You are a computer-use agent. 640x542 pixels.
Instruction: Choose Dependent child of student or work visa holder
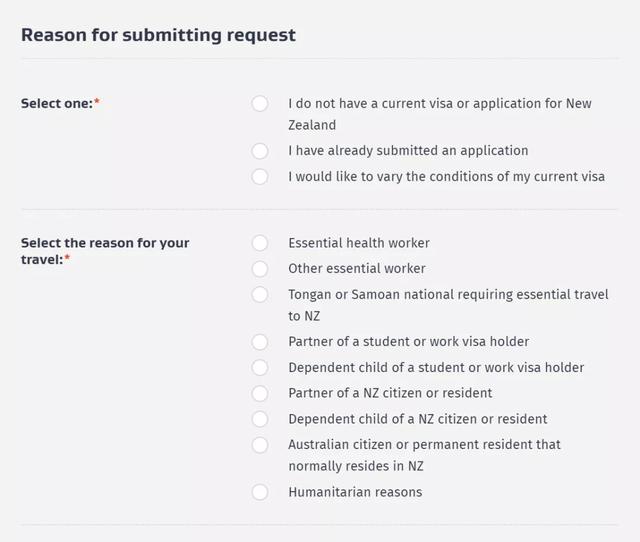[x=260, y=368]
